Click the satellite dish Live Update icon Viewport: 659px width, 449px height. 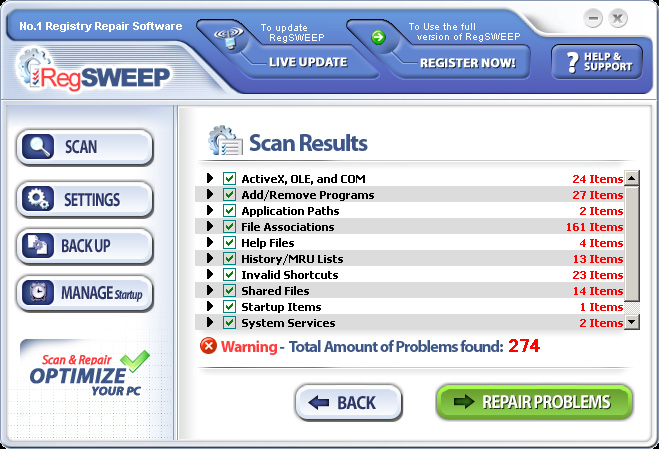(228, 37)
